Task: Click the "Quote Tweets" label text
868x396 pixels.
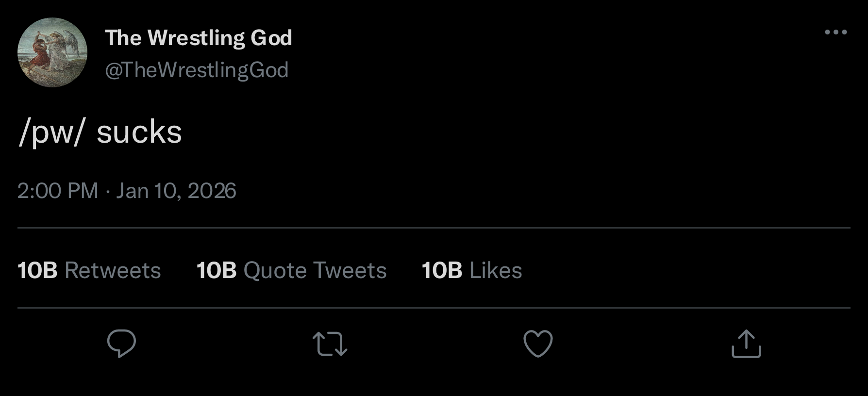Action: pyautogui.click(x=315, y=270)
